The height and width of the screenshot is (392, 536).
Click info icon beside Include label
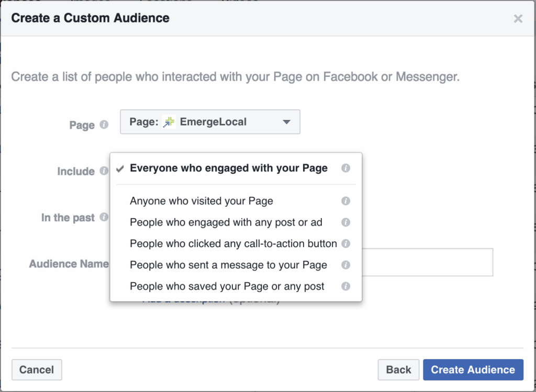pos(104,171)
